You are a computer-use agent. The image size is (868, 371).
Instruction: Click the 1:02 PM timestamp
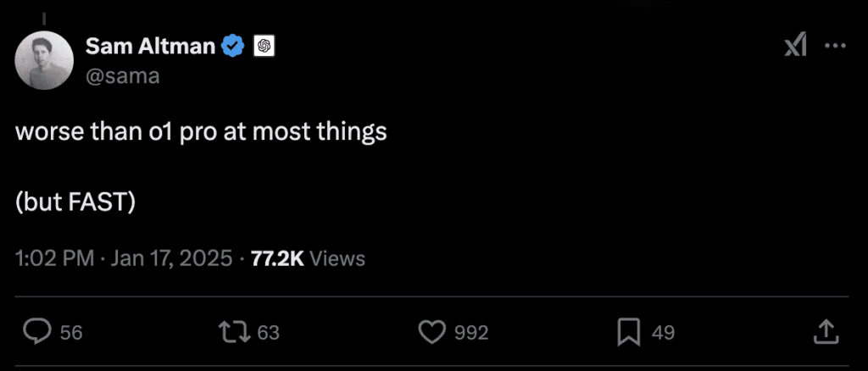tap(54, 258)
